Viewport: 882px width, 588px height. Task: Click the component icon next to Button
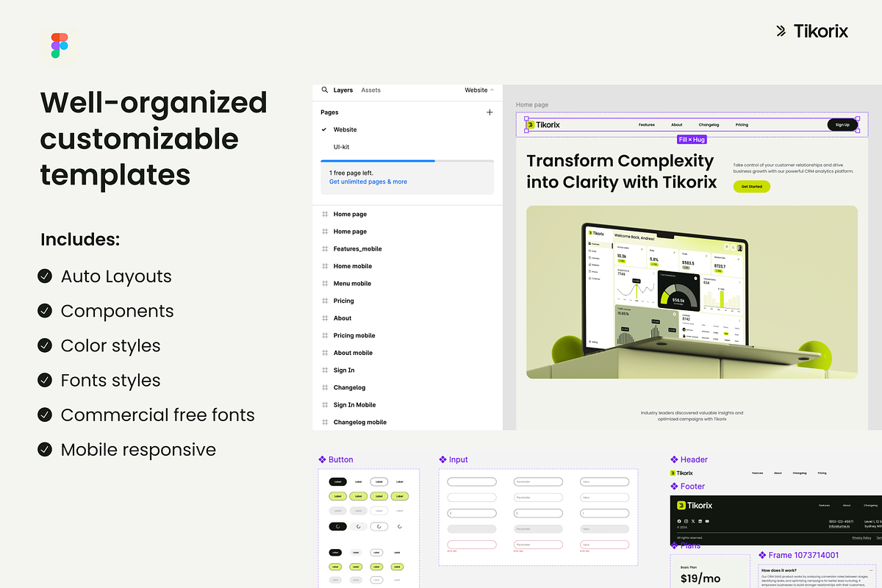[x=322, y=459]
